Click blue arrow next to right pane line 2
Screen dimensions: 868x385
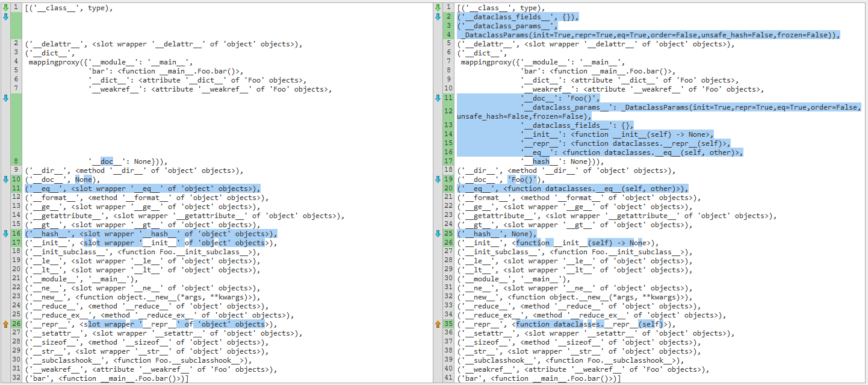[438, 17]
